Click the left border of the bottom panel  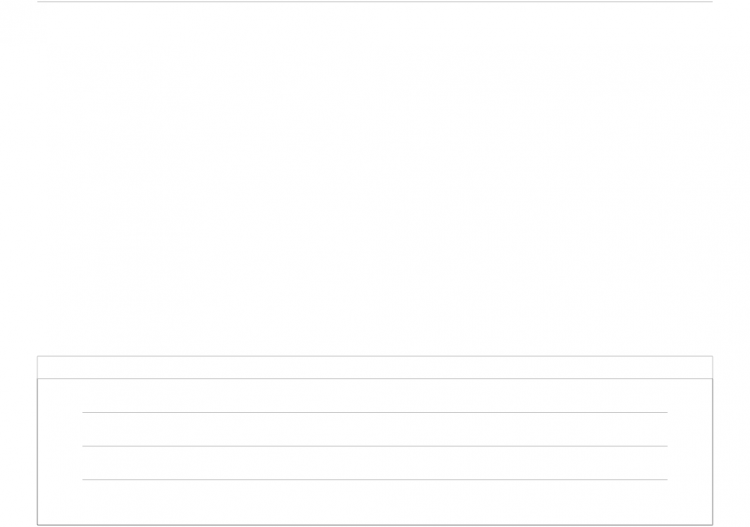pos(37,440)
